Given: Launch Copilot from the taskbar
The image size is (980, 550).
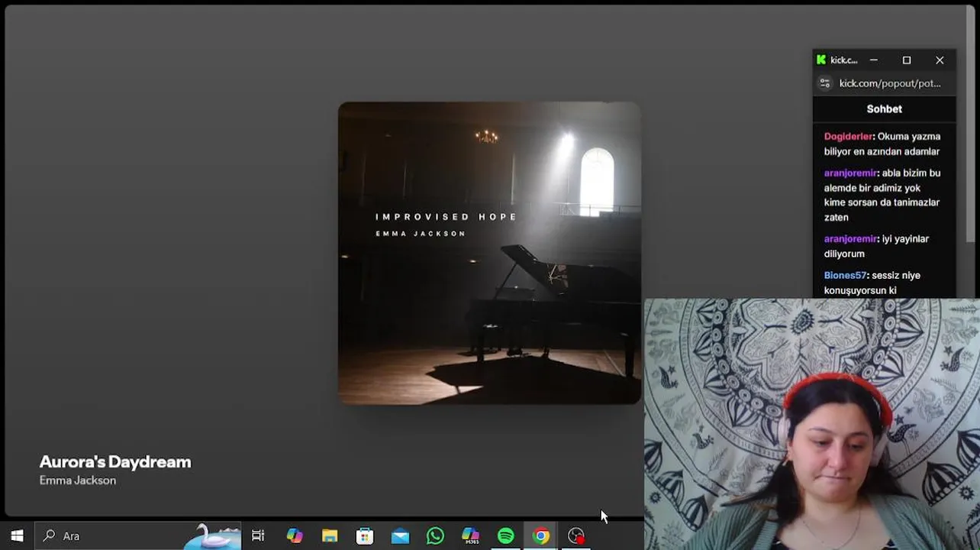Looking at the screenshot, I should tap(294, 536).
